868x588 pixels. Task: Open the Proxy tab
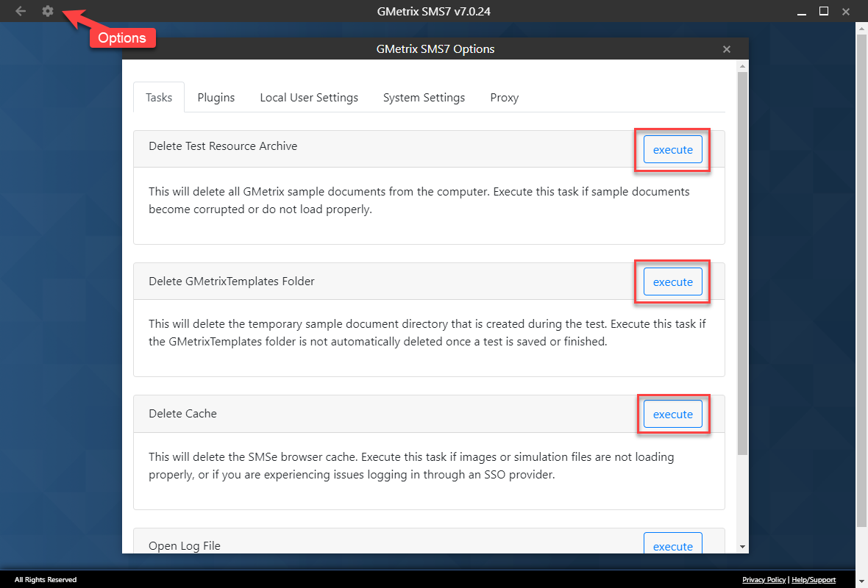[504, 97]
